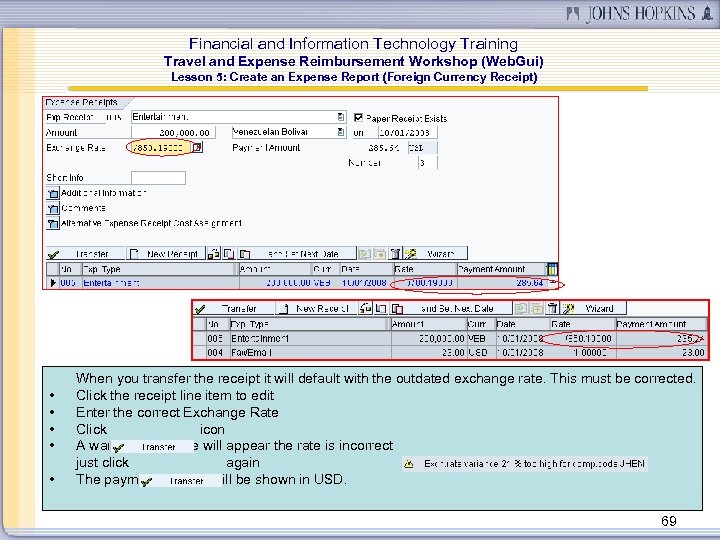Click Payment Amount currency box beside 385.64
This screenshot has height=540, width=720.
(422, 148)
